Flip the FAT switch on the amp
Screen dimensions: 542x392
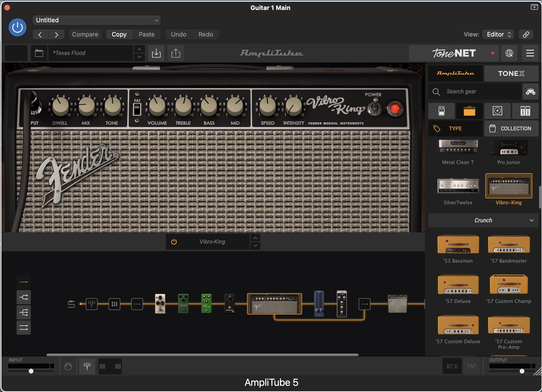tap(137, 109)
